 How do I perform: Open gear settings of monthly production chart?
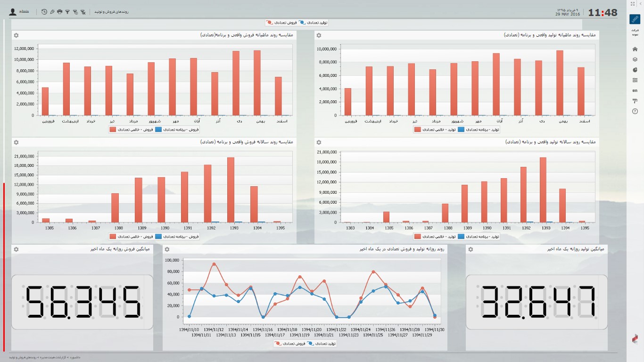click(319, 35)
